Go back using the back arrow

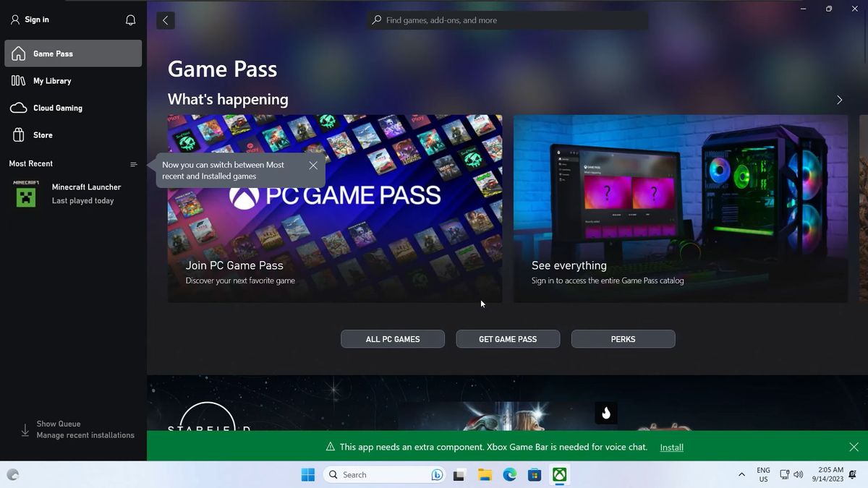point(165,20)
